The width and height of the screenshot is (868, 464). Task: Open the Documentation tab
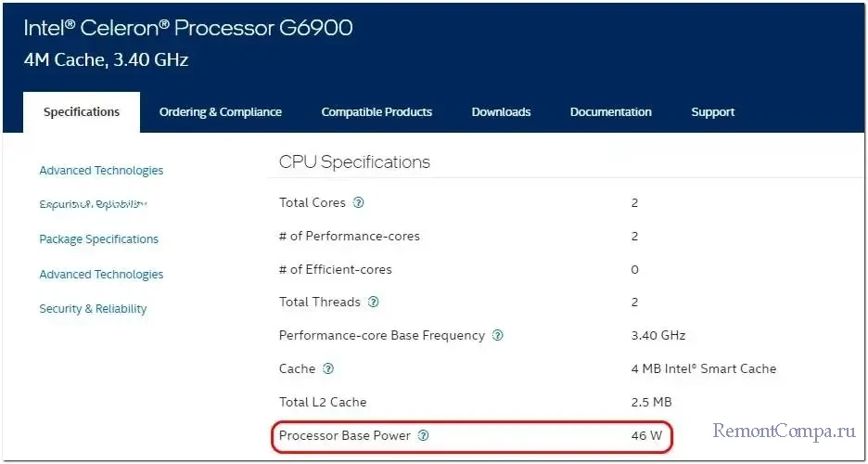[610, 112]
